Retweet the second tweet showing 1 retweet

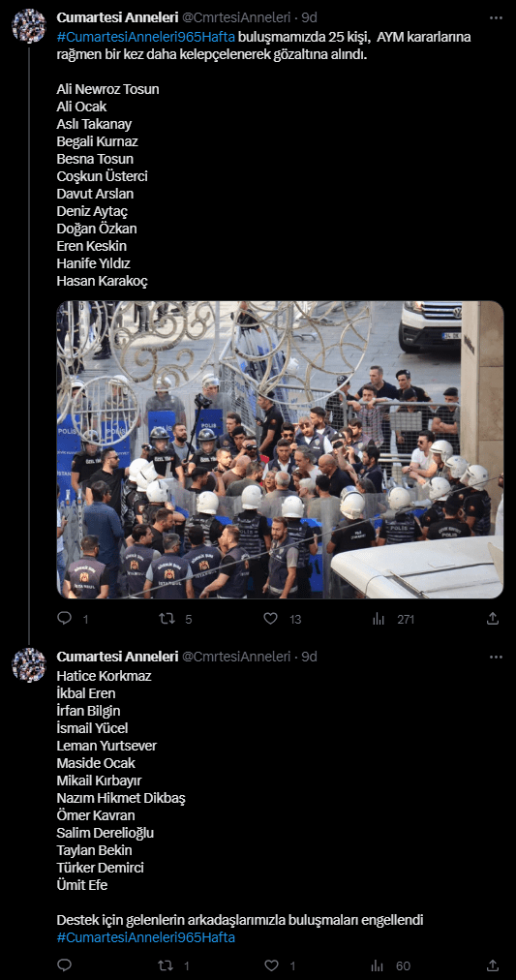pos(166,965)
